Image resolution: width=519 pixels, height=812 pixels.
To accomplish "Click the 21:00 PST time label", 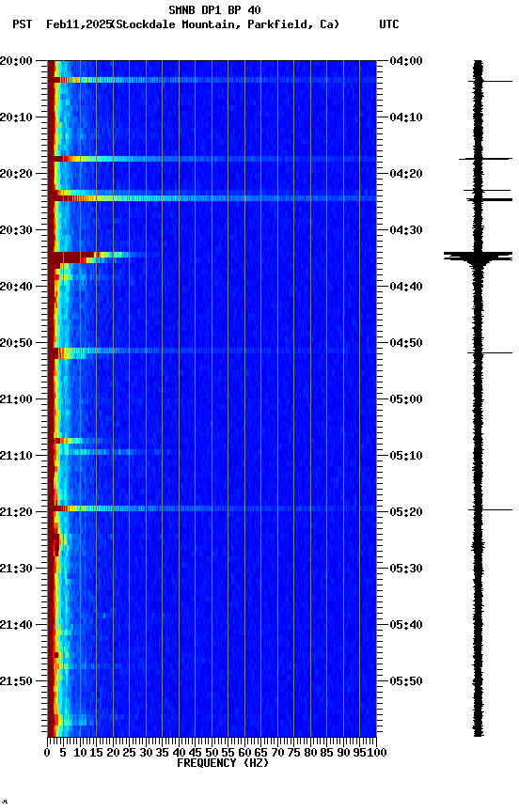I will 16,399.
